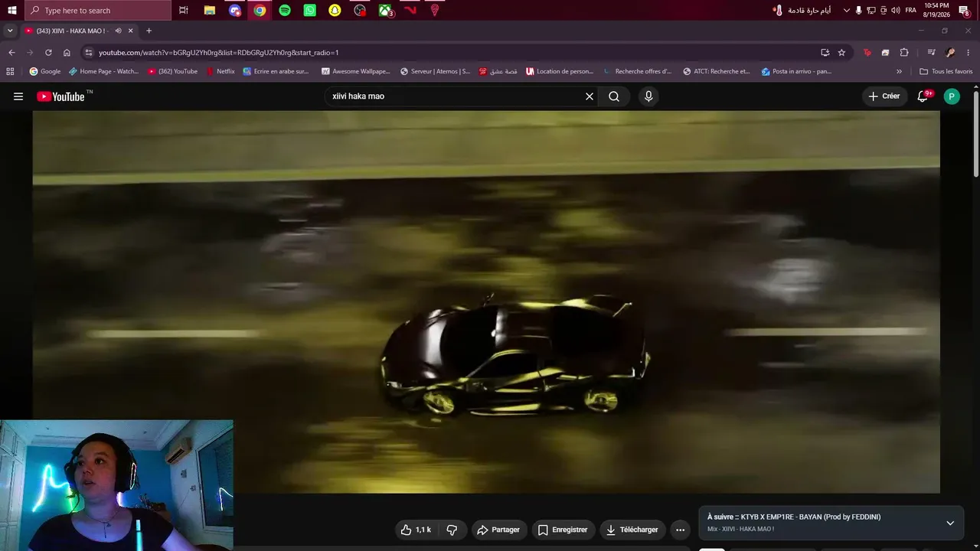Open the system volume control

(896, 11)
